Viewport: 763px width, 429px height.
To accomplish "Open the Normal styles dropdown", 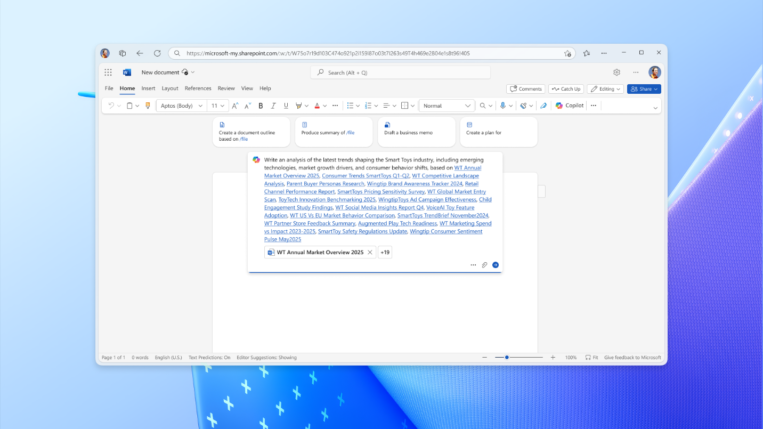I will [x=446, y=105].
